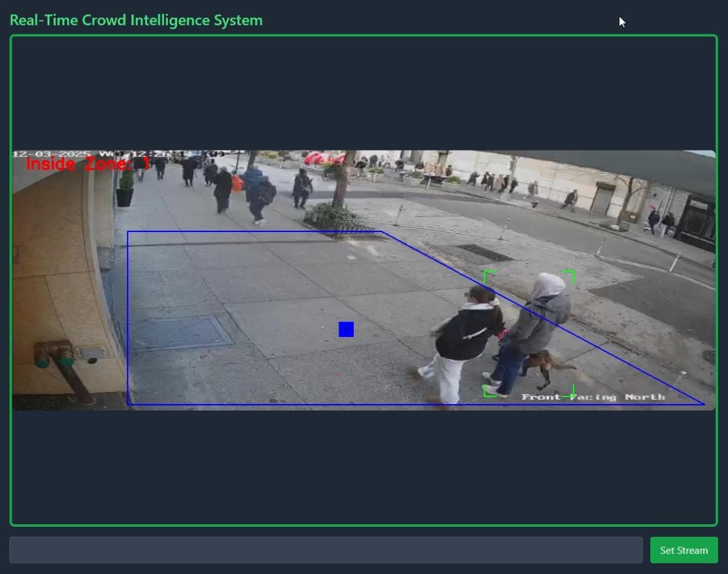Click the 'Front-Facing North' camera label

(593, 397)
